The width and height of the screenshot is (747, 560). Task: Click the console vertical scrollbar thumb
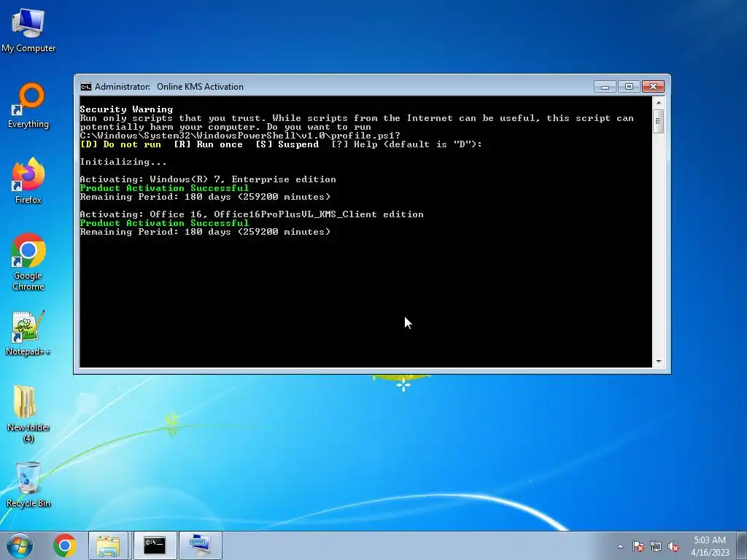point(659,121)
